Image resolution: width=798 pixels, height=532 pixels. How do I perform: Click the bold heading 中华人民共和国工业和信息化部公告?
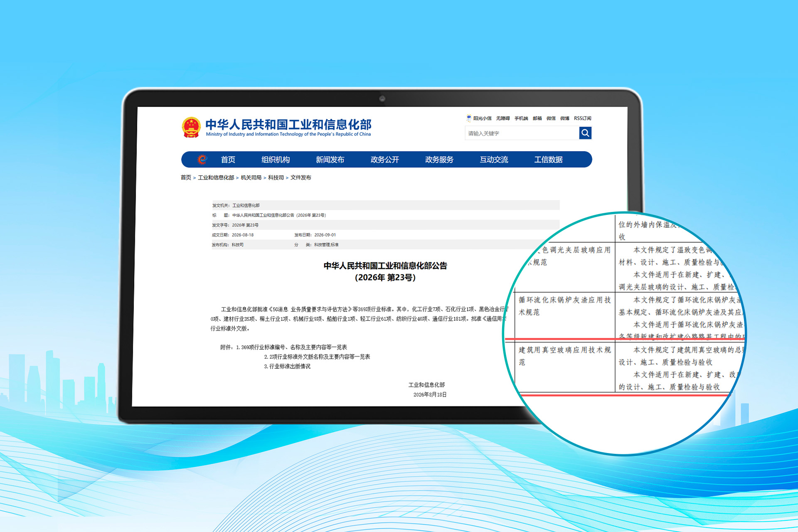tap(385, 266)
